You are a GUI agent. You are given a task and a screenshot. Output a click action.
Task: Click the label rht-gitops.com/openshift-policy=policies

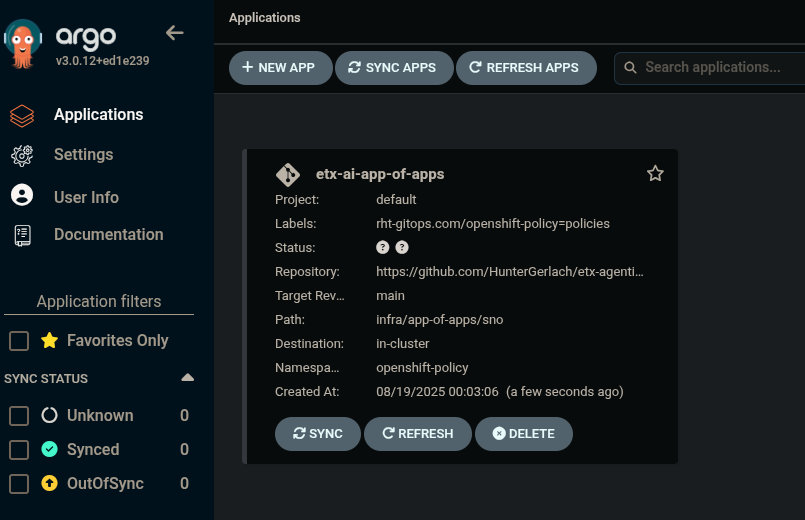(x=493, y=224)
